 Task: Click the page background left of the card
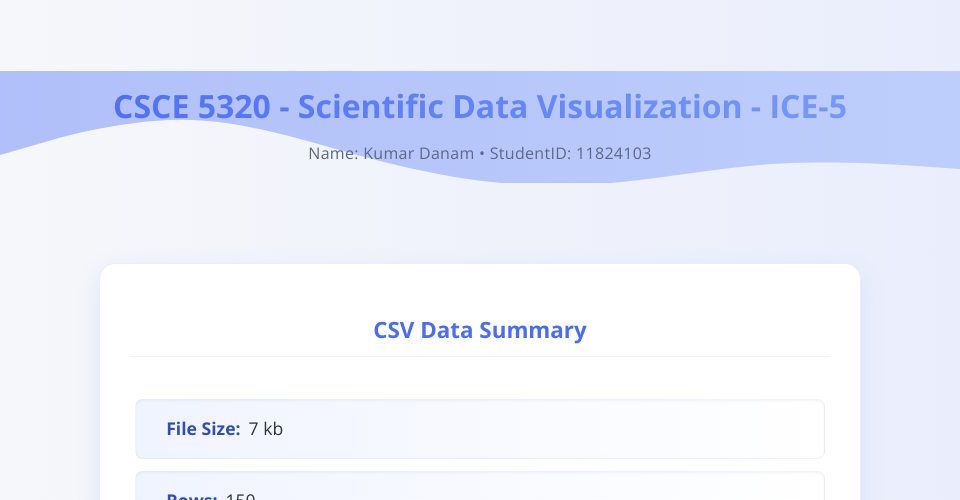(x=50, y=380)
